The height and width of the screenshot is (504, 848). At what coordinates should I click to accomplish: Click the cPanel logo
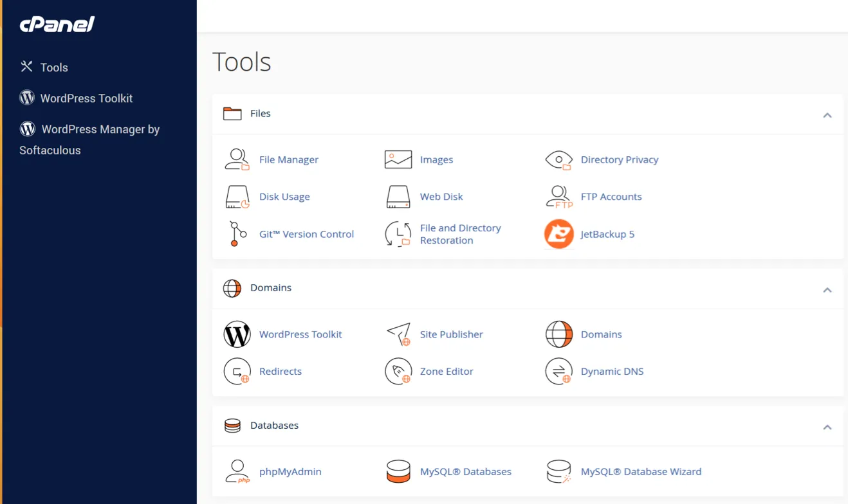[55, 24]
